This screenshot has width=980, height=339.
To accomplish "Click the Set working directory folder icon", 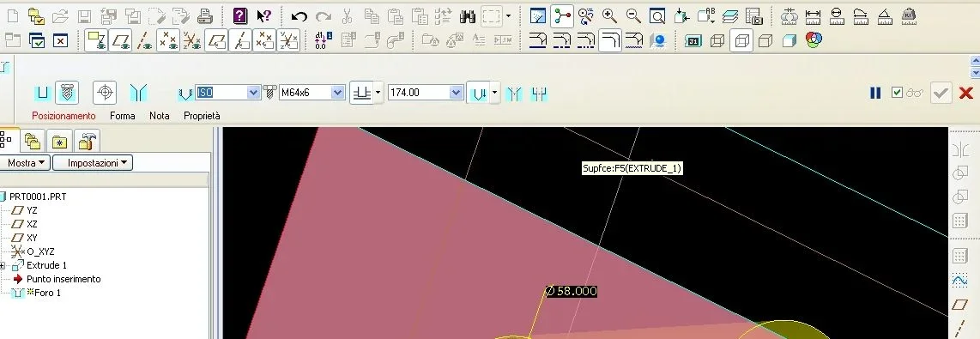I will (x=37, y=17).
